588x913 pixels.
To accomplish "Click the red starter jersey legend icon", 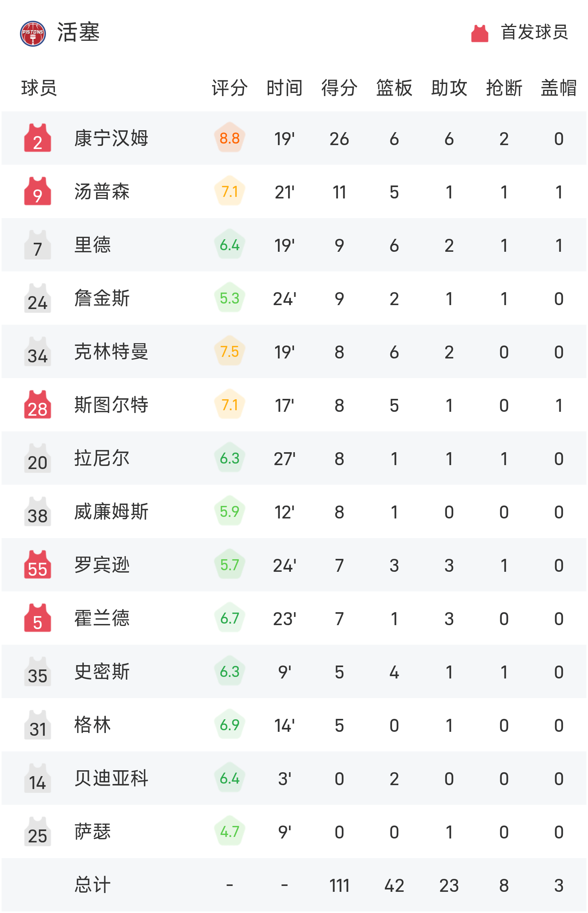I will click(x=479, y=33).
